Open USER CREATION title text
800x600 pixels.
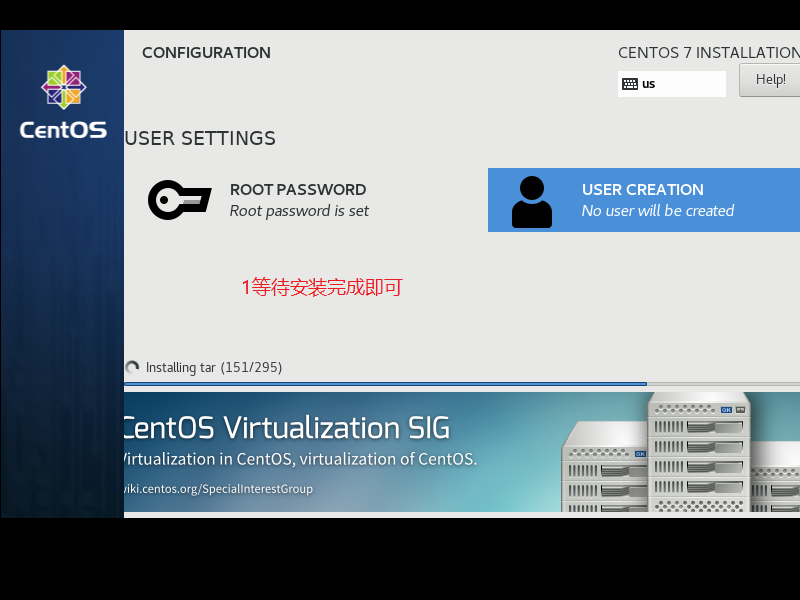click(x=643, y=189)
